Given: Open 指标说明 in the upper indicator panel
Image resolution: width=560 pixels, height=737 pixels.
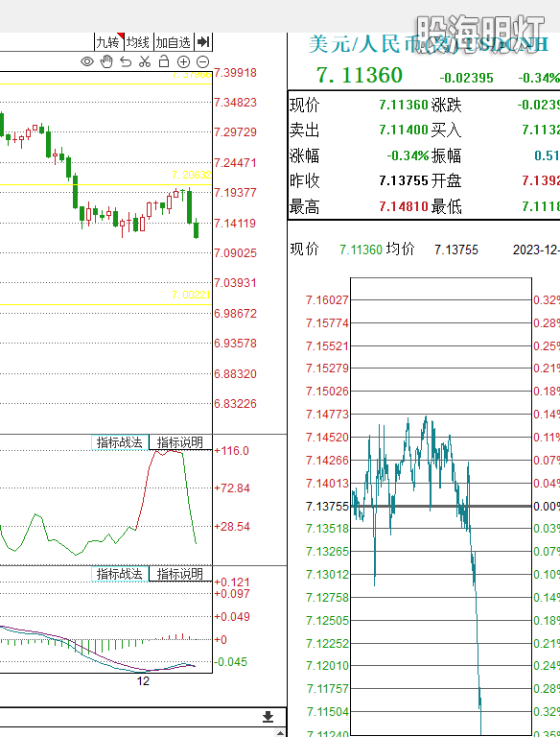Looking at the screenshot, I should pyautogui.click(x=180, y=442).
